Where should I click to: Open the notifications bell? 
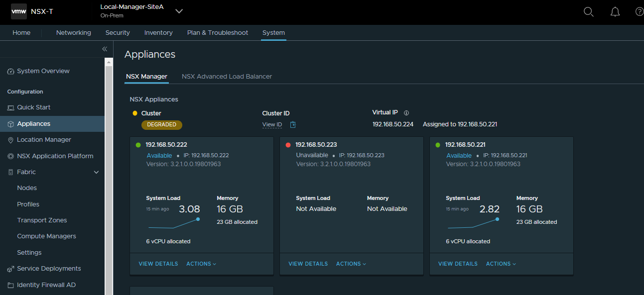[x=615, y=12]
